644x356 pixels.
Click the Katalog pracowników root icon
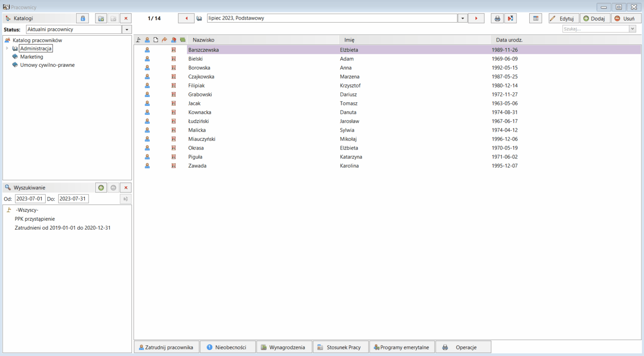click(7, 40)
